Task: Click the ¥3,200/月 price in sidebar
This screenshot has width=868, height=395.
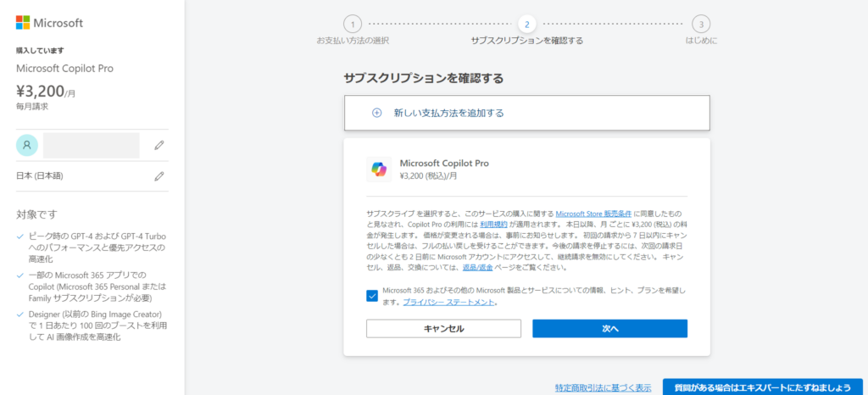Action: pyautogui.click(x=46, y=92)
